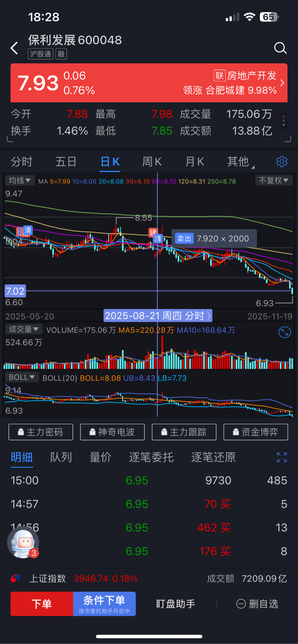Tap the 成交额 7209.09亿 market turnover
The height and width of the screenshot is (644, 298).
tap(247, 579)
